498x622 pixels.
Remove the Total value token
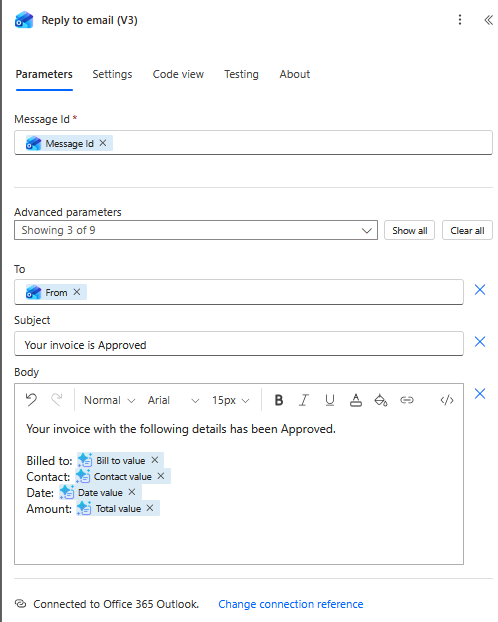point(150,508)
